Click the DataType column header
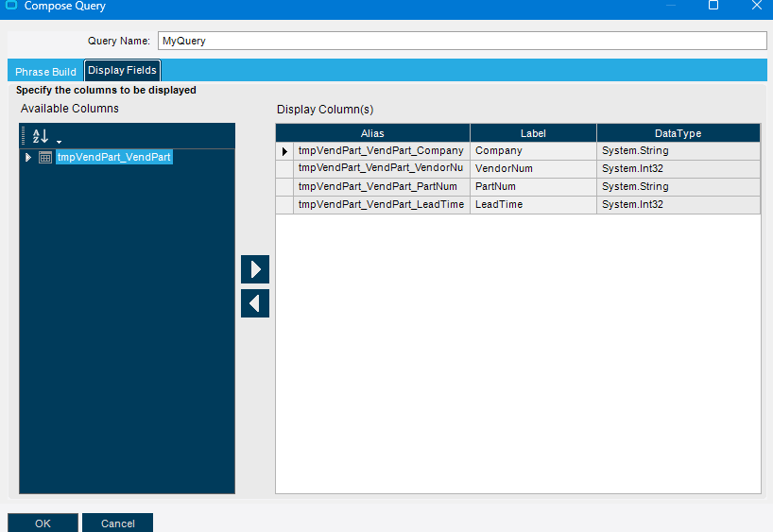The height and width of the screenshot is (532, 773). click(679, 133)
